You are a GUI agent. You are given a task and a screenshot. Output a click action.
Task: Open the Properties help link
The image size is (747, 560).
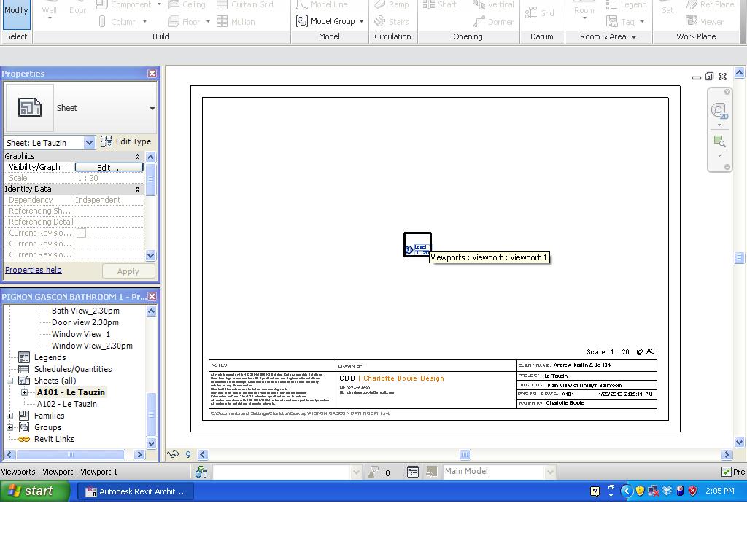click(34, 270)
